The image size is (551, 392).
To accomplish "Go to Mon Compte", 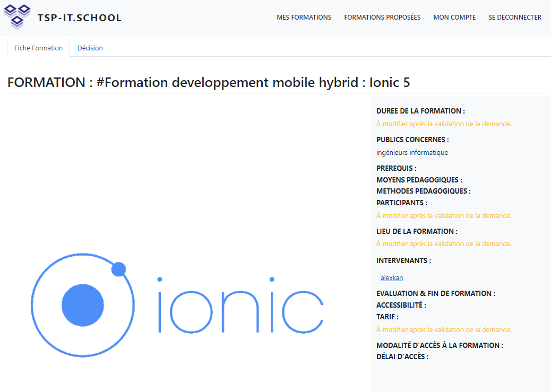I will (454, 17).
